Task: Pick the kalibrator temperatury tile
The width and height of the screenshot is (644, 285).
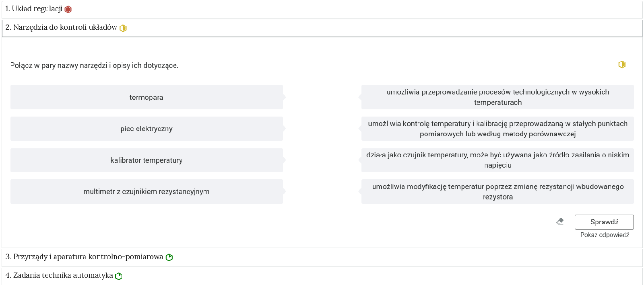Action: (147, 160)
